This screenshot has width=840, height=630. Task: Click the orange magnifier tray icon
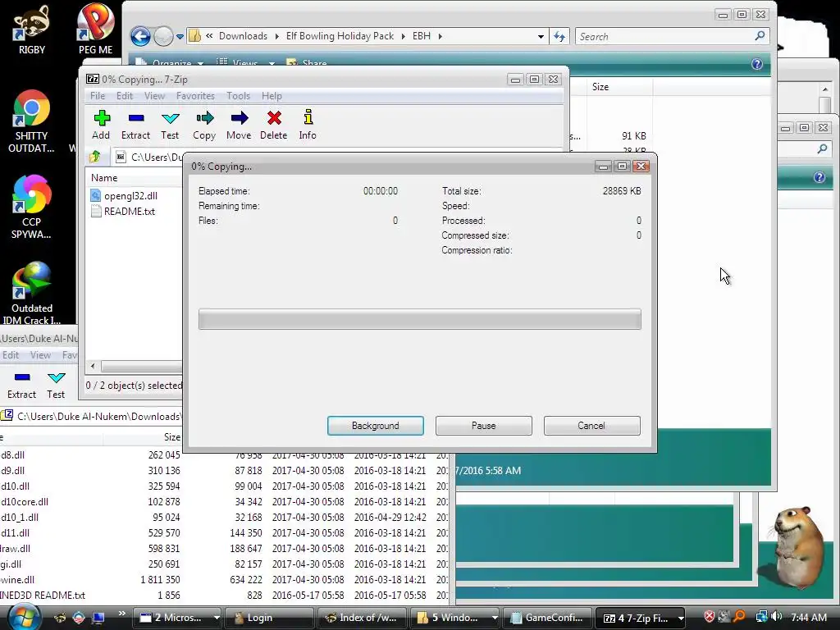739,617
